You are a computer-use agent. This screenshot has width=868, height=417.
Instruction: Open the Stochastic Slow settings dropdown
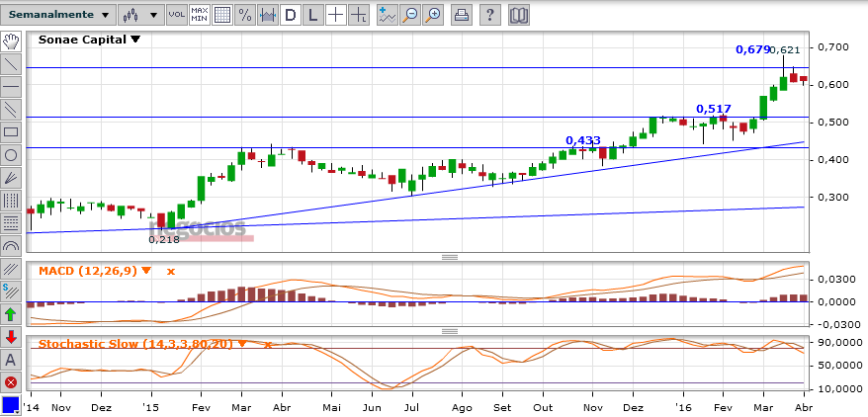(x=241, y=344)
